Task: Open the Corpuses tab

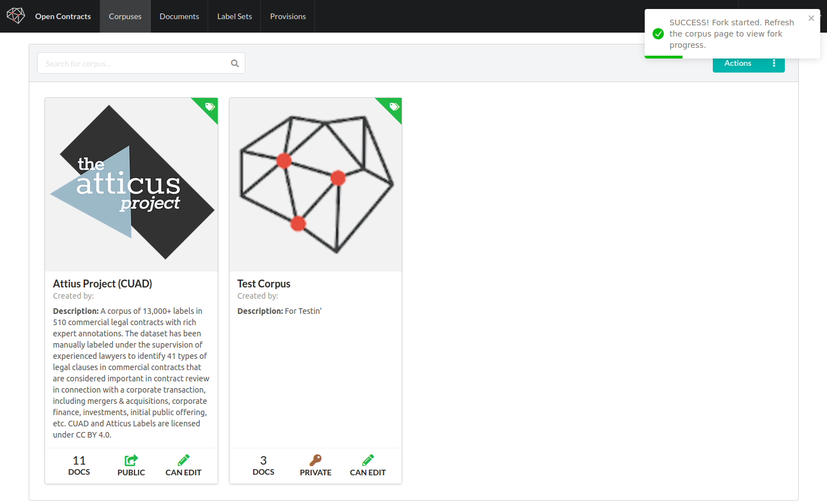Action: (125, 16)
